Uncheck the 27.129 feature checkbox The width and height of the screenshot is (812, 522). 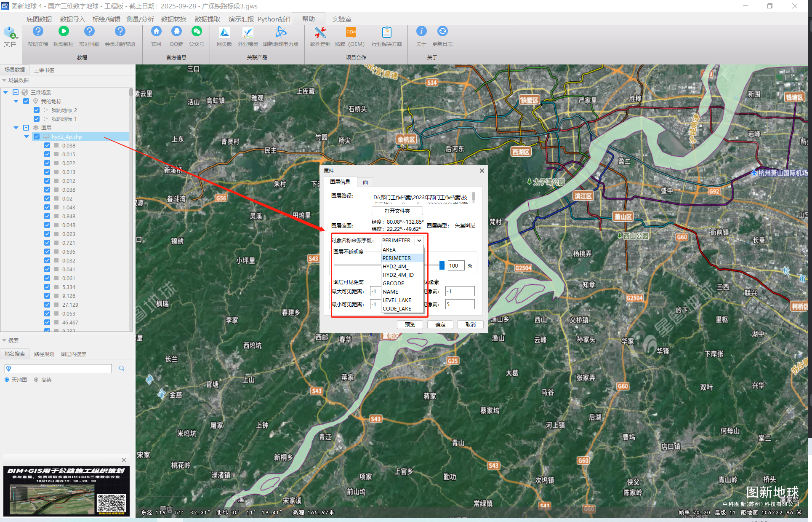coord(47,305)
